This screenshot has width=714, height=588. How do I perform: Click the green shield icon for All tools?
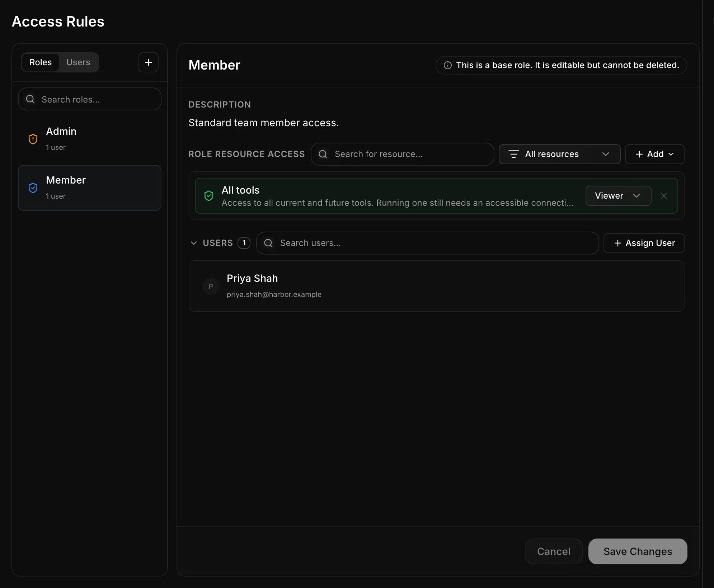209,196
